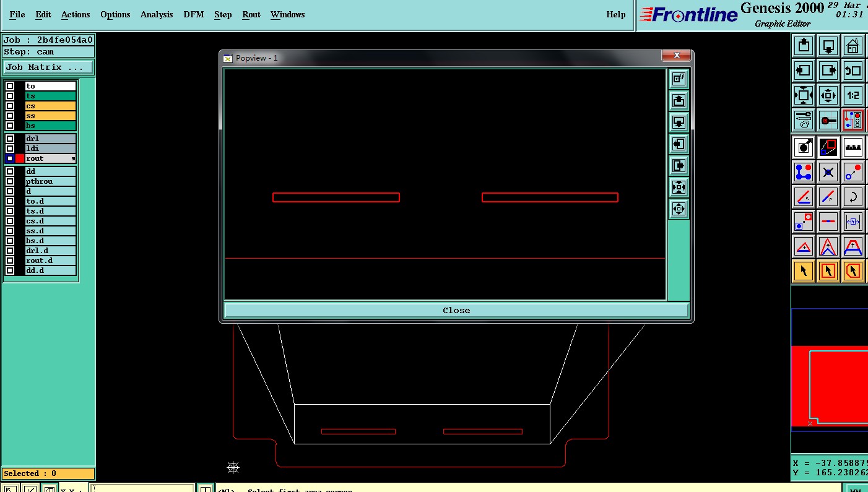Select the ruler measurement tool

coord(853,147)
